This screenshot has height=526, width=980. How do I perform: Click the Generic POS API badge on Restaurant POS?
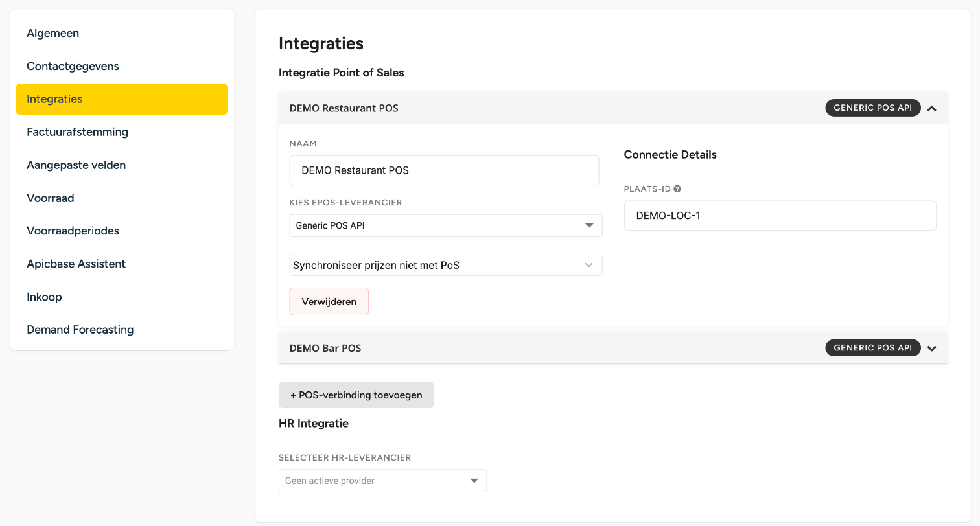(872, 108)
